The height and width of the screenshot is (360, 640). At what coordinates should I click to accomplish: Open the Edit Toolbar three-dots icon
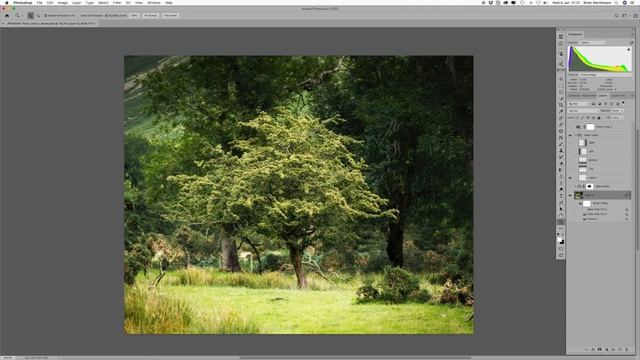coord(561,228)
